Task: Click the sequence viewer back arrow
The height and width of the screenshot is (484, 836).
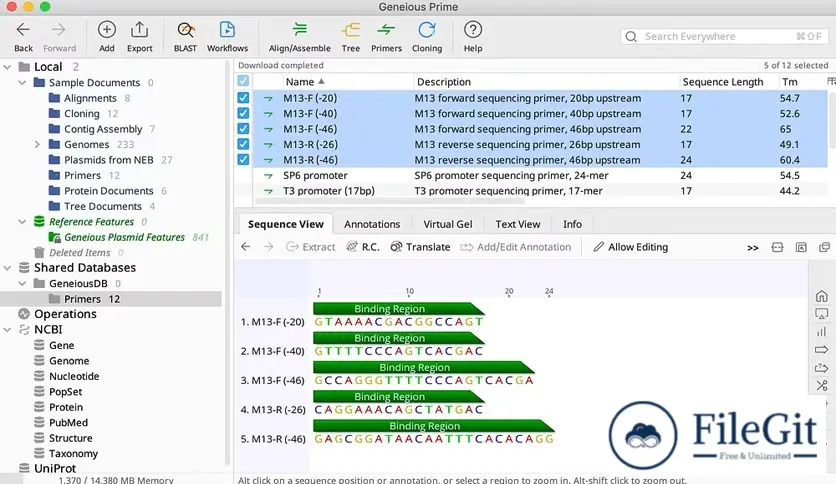Action: click(245, 247)
